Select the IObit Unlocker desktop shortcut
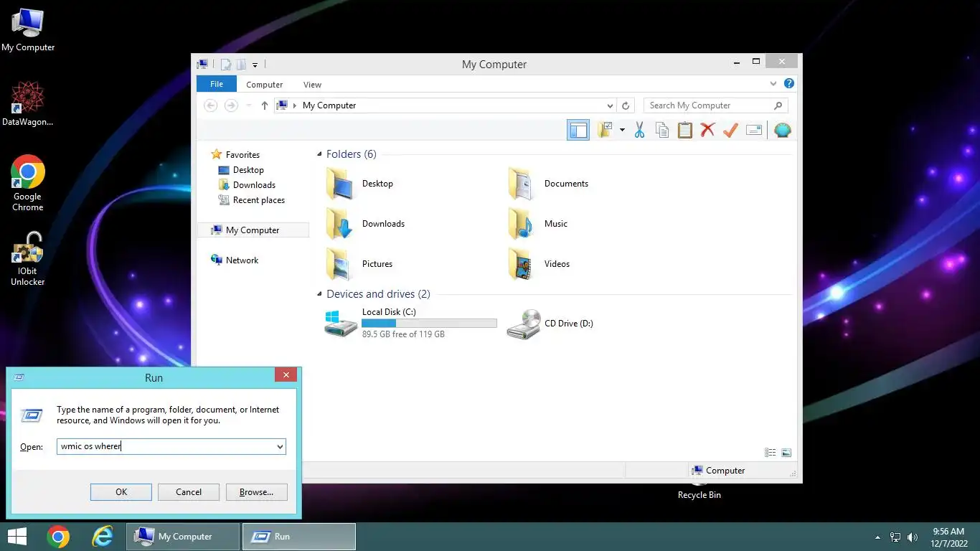 pyautogui.click(x=28, y=259)
